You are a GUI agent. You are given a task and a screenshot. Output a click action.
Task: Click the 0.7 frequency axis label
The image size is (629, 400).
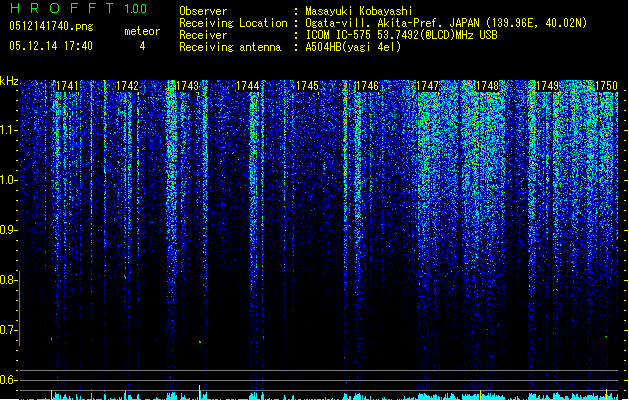(x=9, y=330)
